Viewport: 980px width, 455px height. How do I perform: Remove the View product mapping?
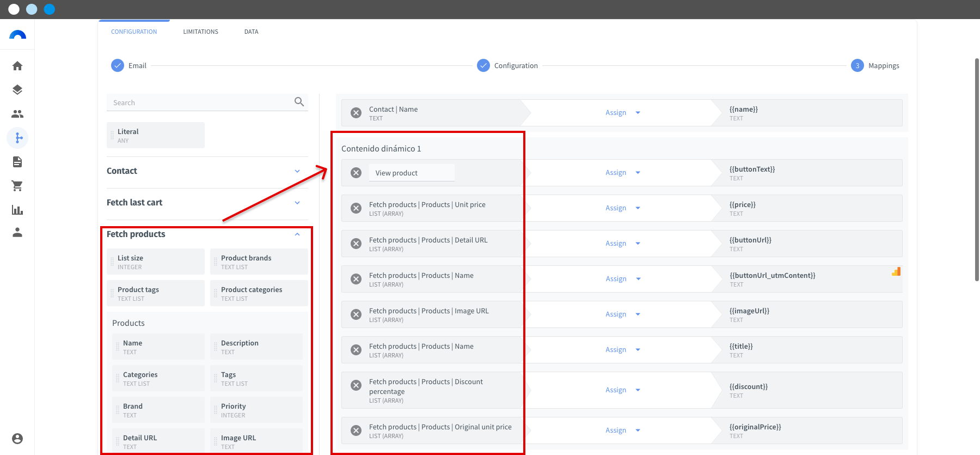(x=356, y=173)
